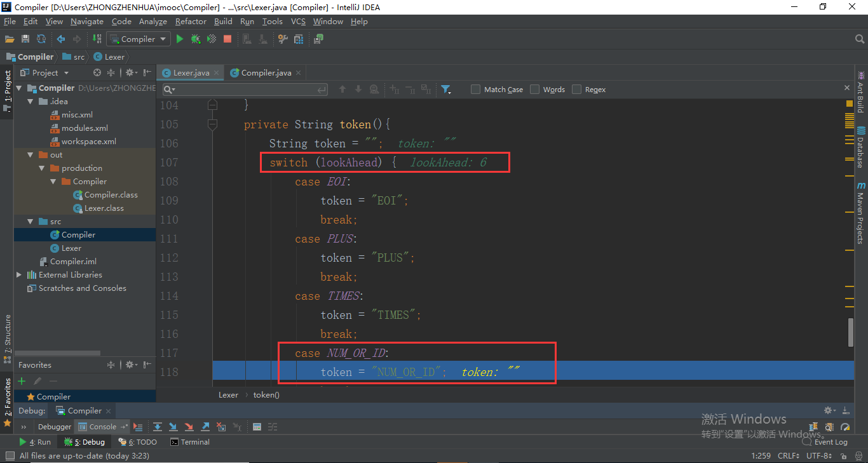Open Project Structure icon in toolbar

(299, 39)
